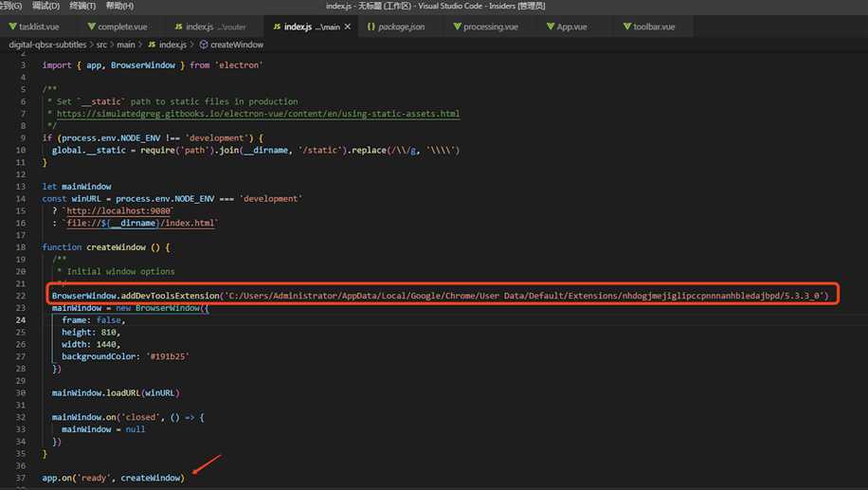The width and height of the screenshot is (868, 490).
Task: Click the 'electron' import string
Action: 239,65
